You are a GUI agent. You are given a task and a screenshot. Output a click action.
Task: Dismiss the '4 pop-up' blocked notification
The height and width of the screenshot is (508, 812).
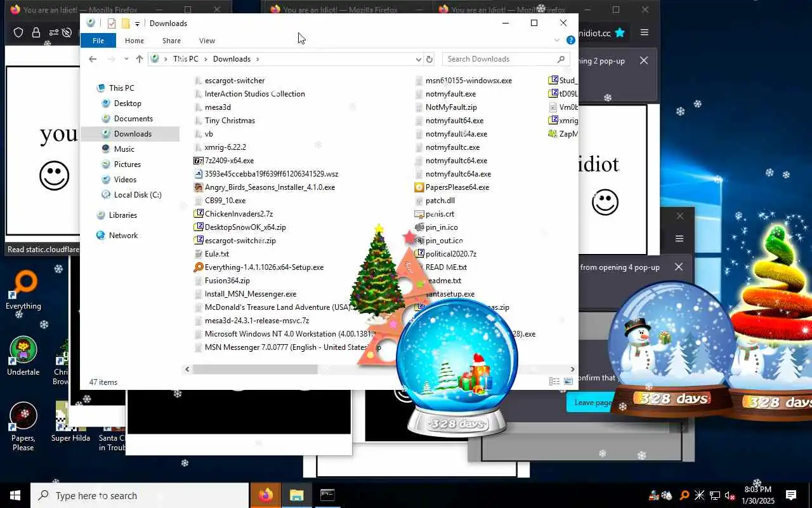click(x=679, y=267)
